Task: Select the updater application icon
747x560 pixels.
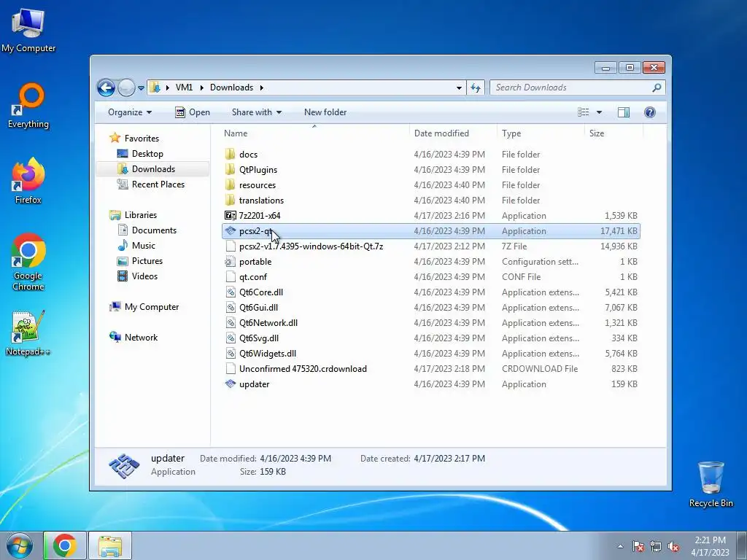Action: tap(231, 384)
